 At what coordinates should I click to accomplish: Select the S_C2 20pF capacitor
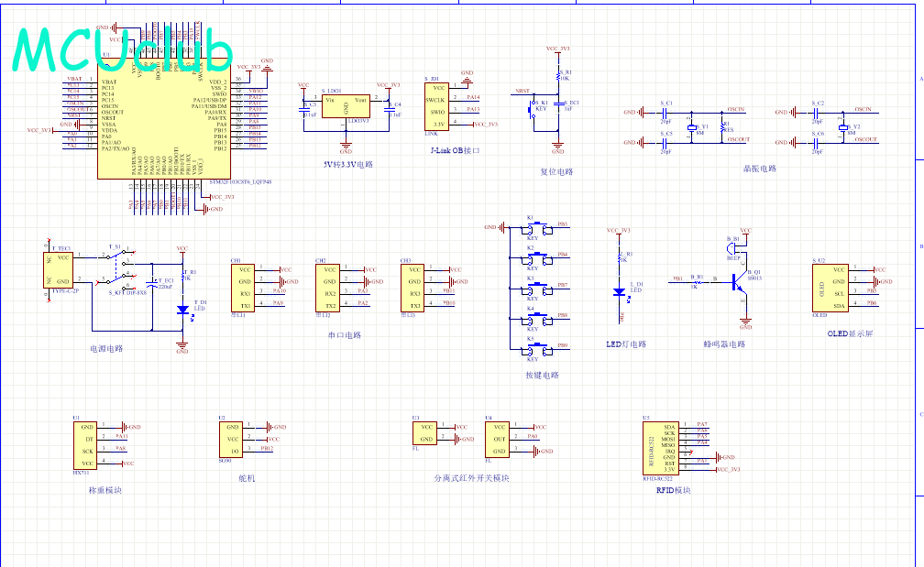[x=816, y=112]
